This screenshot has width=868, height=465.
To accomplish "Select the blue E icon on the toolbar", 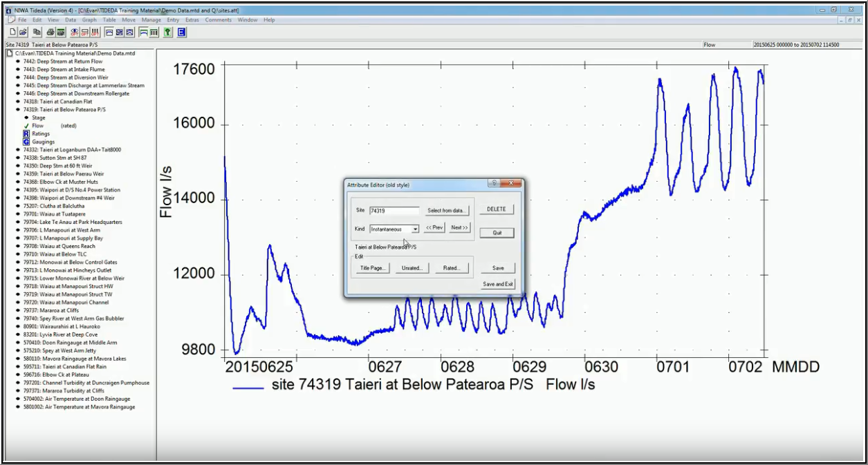I will (x=181, y=32).
